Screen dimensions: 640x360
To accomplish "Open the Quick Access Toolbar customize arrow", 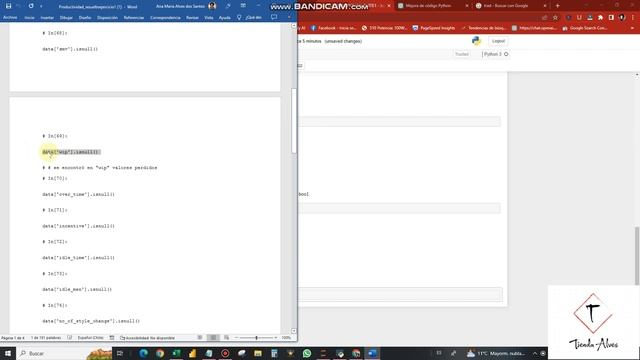I will [41, 7].
